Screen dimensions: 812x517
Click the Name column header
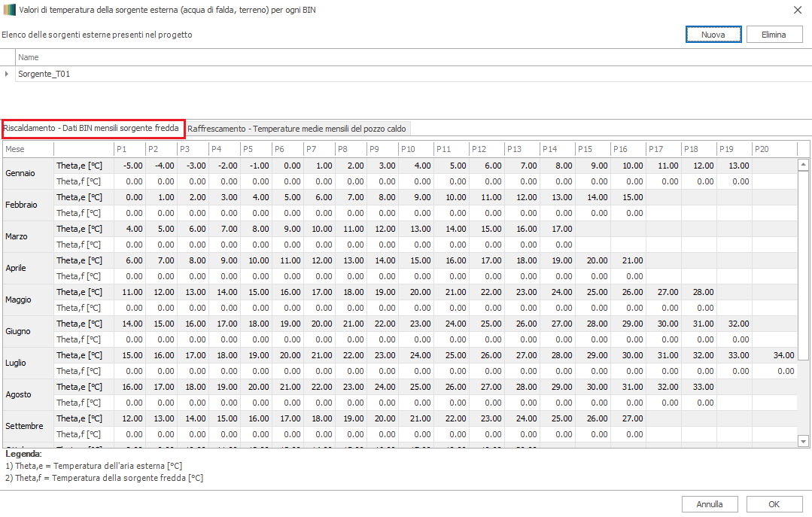tap(29, 57)
